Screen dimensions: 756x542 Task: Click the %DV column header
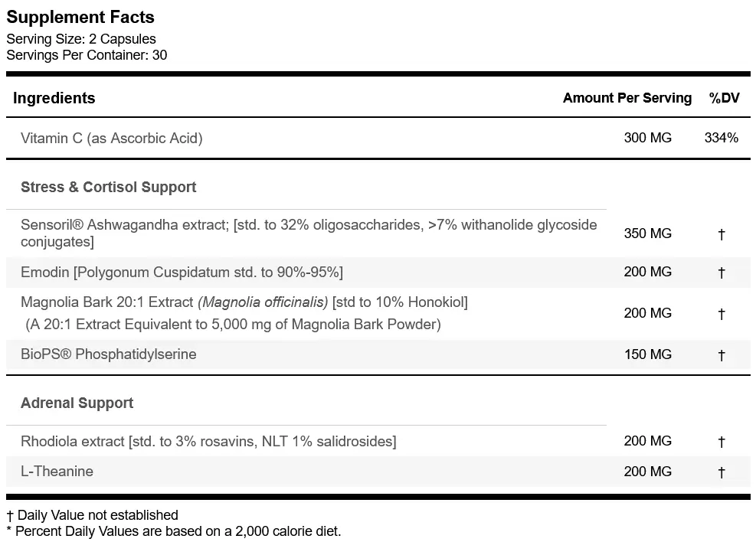pyautogui.click(x=724, y=98)
